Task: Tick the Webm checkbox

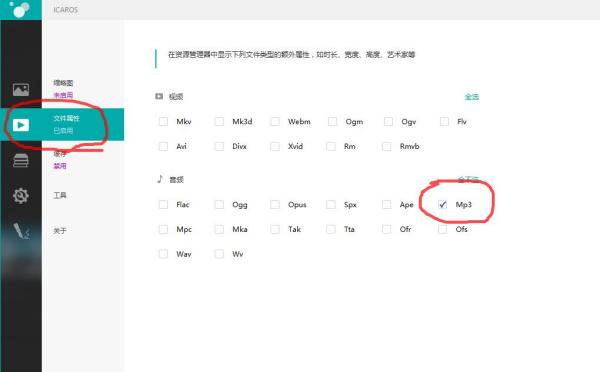Action: 275,122
